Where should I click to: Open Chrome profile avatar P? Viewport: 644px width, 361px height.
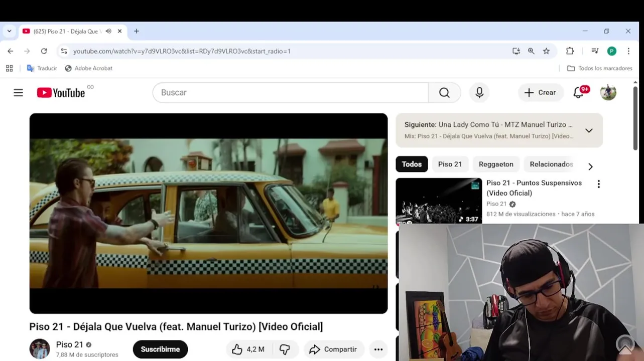click(611, 51)
